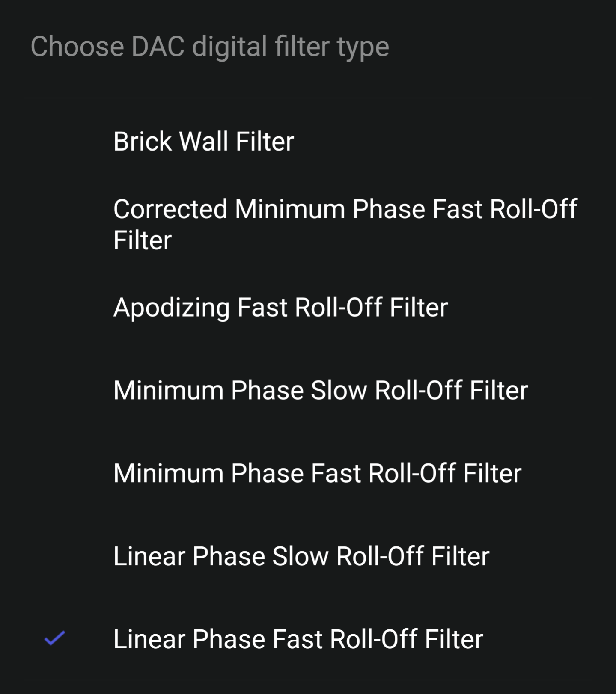Select Apodizing Fast Roll-Off Filter
Screen dimensions: 616x694
(280, 307)
